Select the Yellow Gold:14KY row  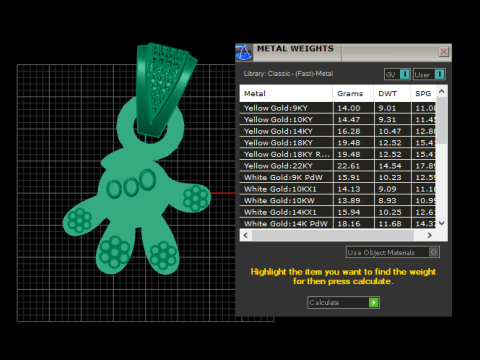(x=338, y=131)
